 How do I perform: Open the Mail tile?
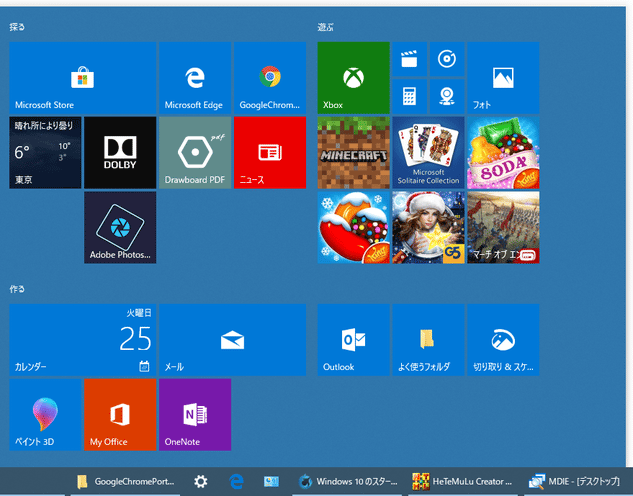coord(233,340)
